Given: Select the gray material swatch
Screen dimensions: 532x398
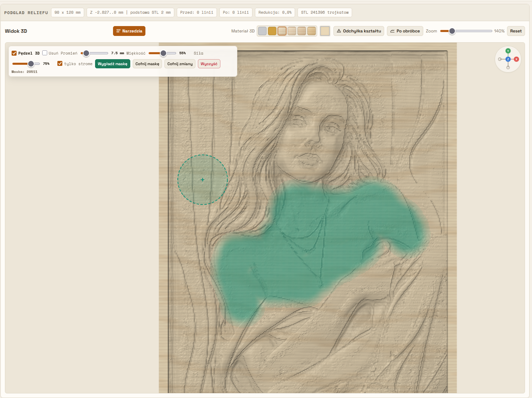Looking at the screenshot, I should coord(262,31).
